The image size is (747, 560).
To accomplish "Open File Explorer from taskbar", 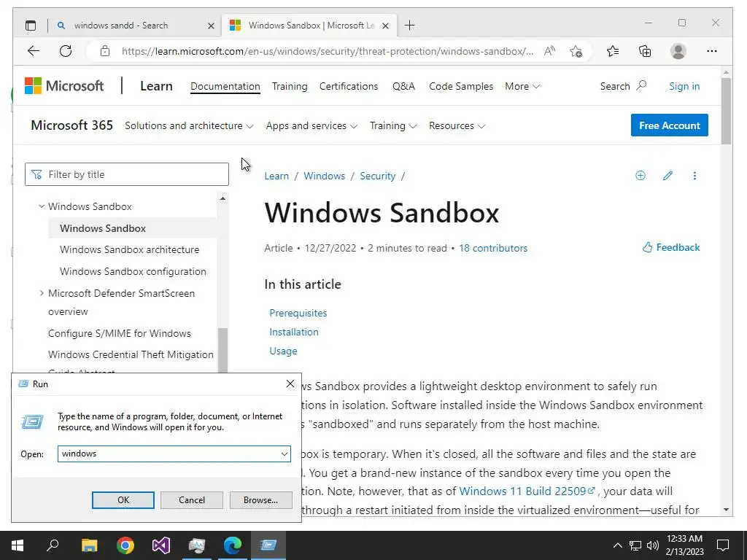I will tap(89, 545).
